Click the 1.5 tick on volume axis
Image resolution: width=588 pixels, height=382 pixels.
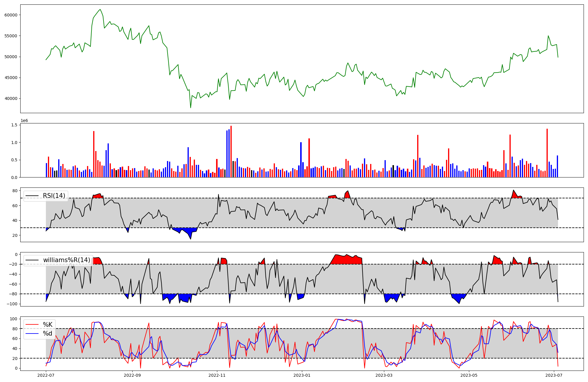pyautogui.click(x=14, y=125)
